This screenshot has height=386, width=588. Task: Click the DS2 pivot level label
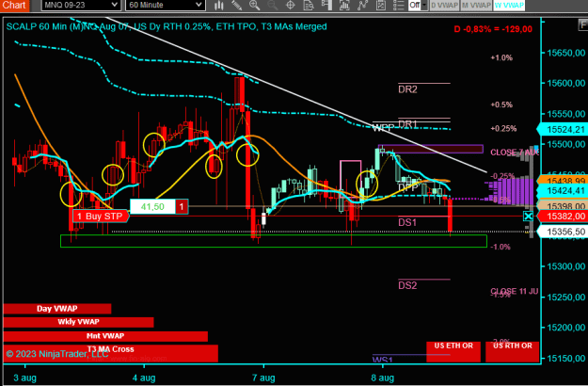point(407,285)
